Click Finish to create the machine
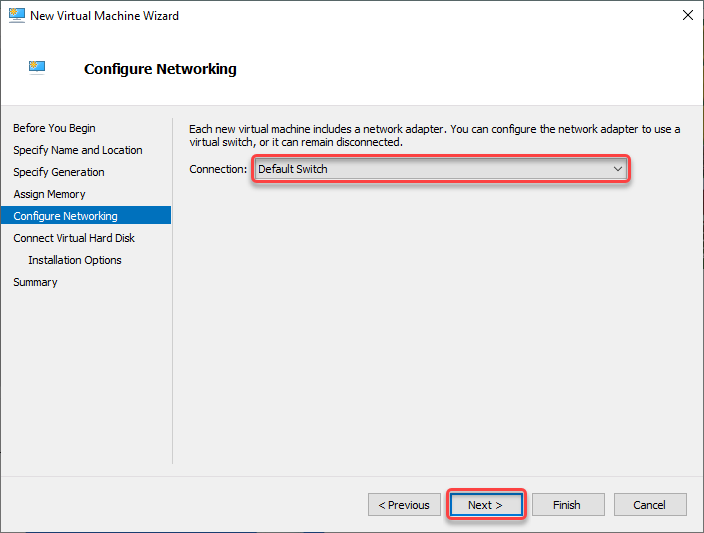The height and width of the screenshot is (533, 704). coord(568,505)
